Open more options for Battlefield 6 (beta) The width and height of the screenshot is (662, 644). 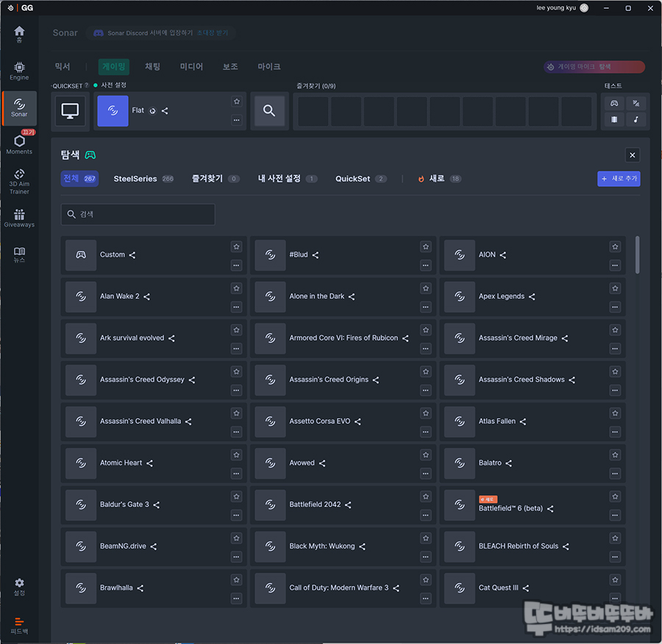(615, 515)
